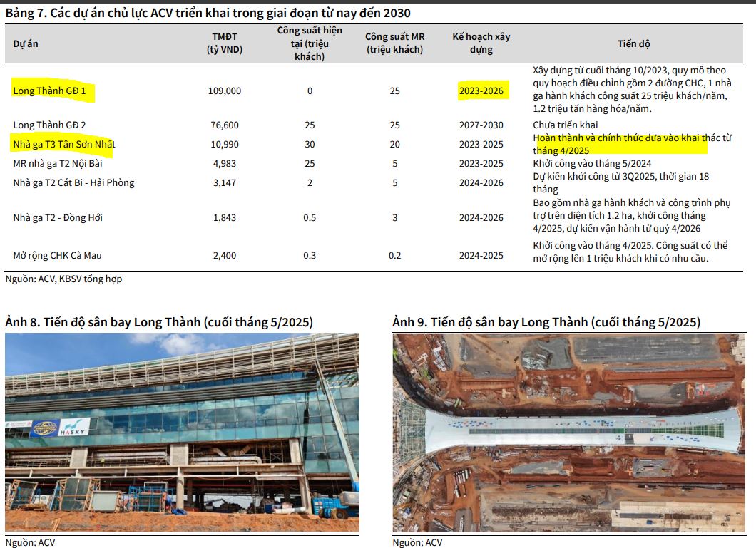756x548 pixels.
Task: Click highlighted "Nhà ga T3 Tân Sơn Nhất" row label
Action: tap(63, 144)
